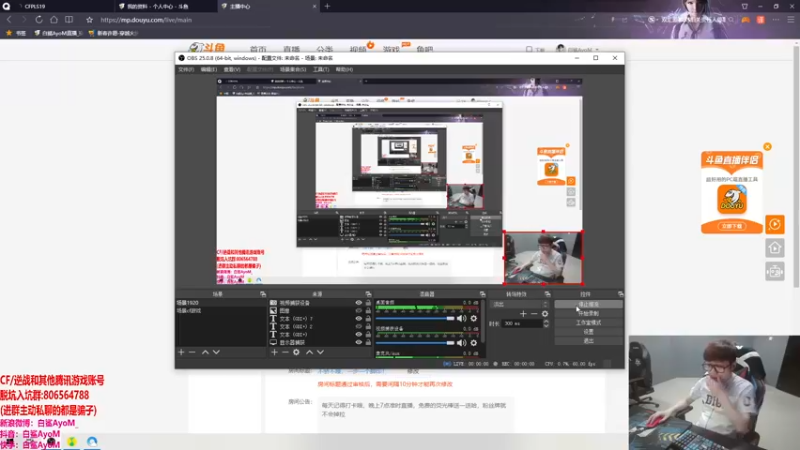Toggle visibility of 视频捕获设备 source
This screenshot has height=450, width=800.
[359, 303]
